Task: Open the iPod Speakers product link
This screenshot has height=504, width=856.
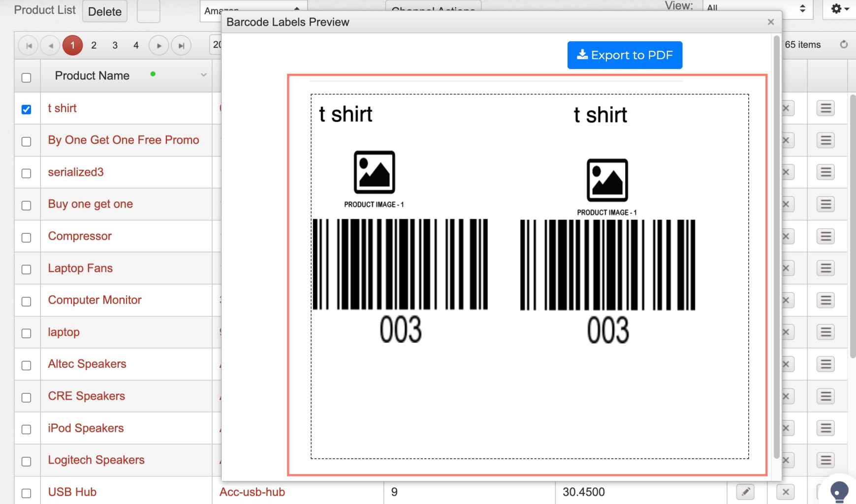Action: pyautogui.click(x=86, y=428)
